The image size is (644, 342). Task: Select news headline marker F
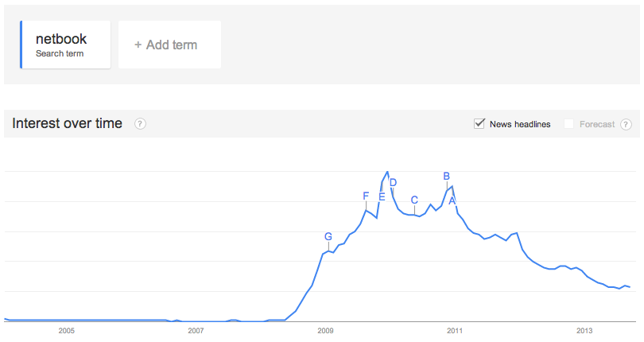(366, 196)
